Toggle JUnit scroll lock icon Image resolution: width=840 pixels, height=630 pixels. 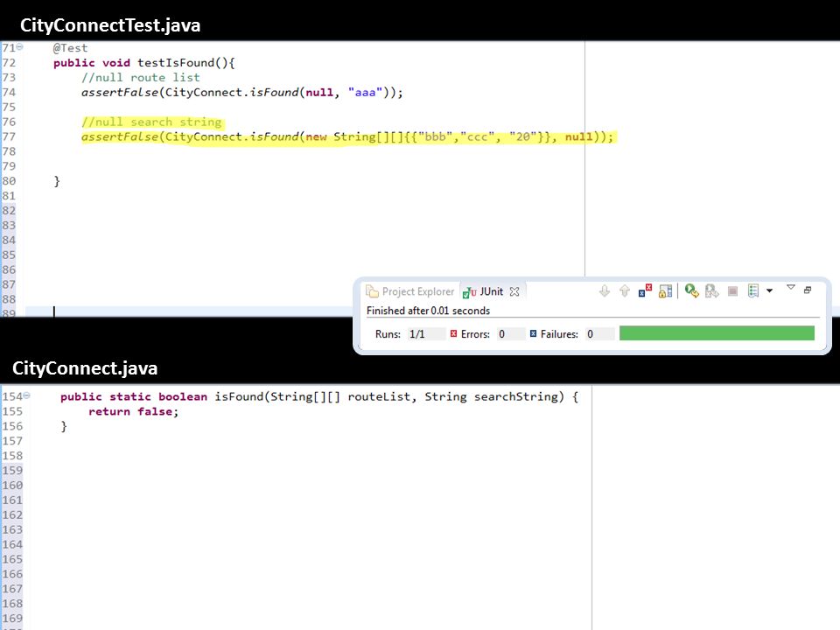665,290
